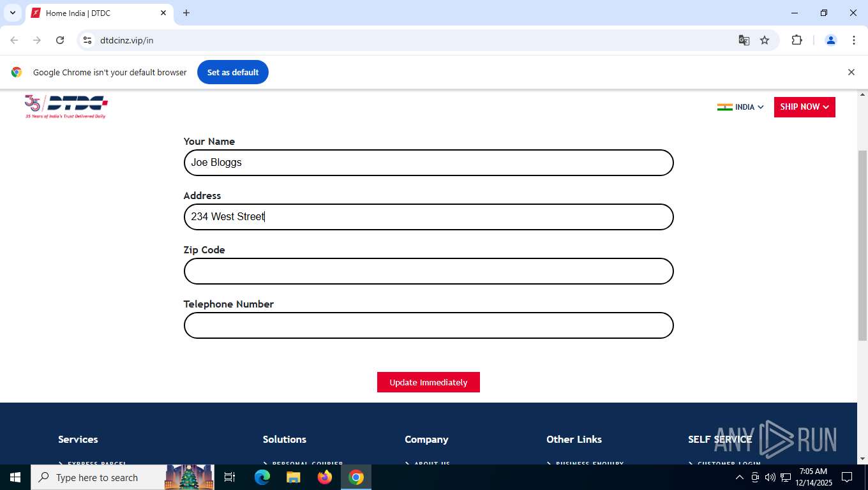
Task: Open the SHIP NOW dropdown menu
Action: pyautogui.click(x=805, y=107)
